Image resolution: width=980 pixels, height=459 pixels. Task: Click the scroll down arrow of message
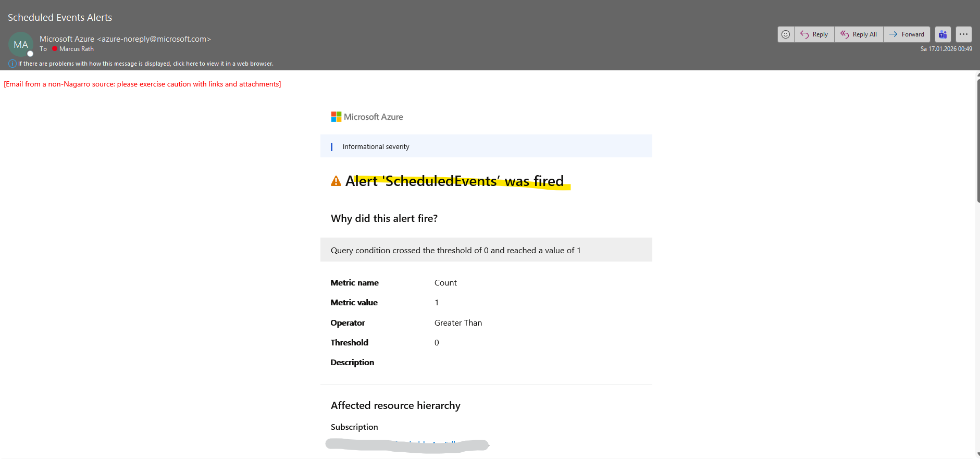click(x=978, y=455)
